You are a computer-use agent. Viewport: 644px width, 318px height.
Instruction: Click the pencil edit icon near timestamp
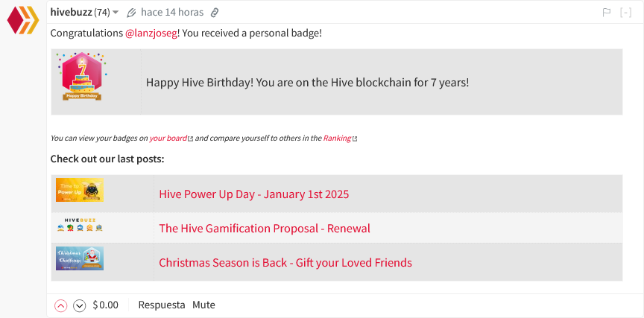pyautogui.click(x=131, y=13)
